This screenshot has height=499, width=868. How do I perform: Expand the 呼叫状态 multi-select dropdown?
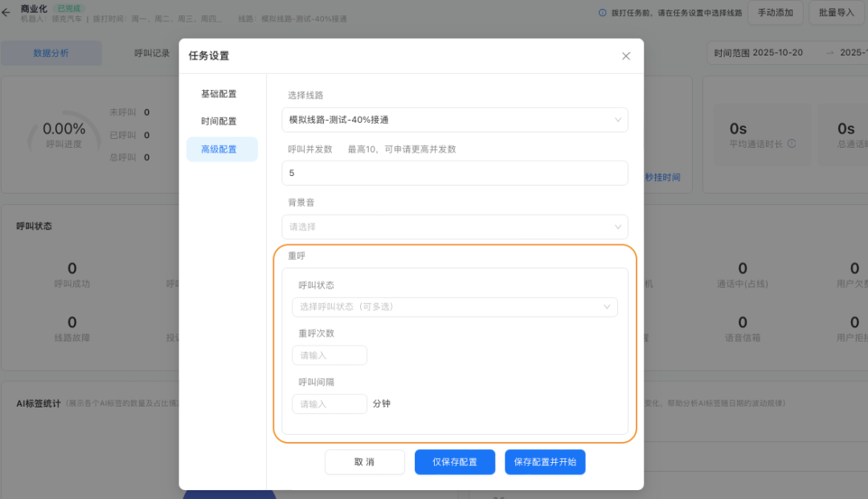pos(454,306)
